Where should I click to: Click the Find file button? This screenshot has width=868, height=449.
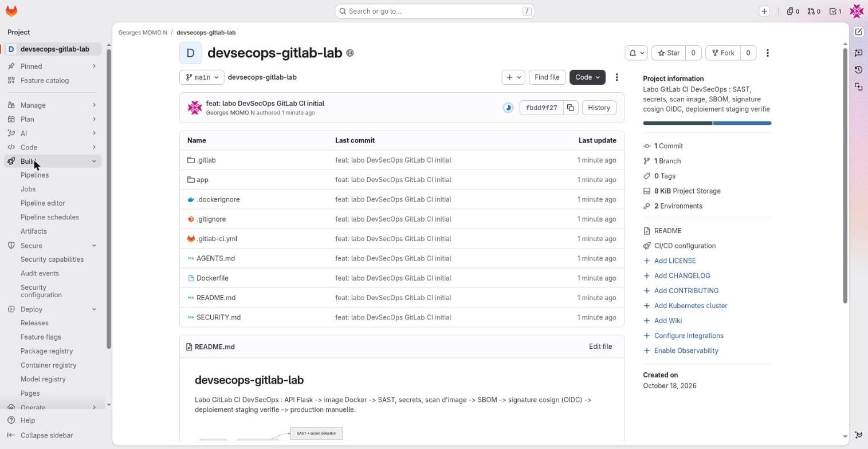click(x=547, y=77)
